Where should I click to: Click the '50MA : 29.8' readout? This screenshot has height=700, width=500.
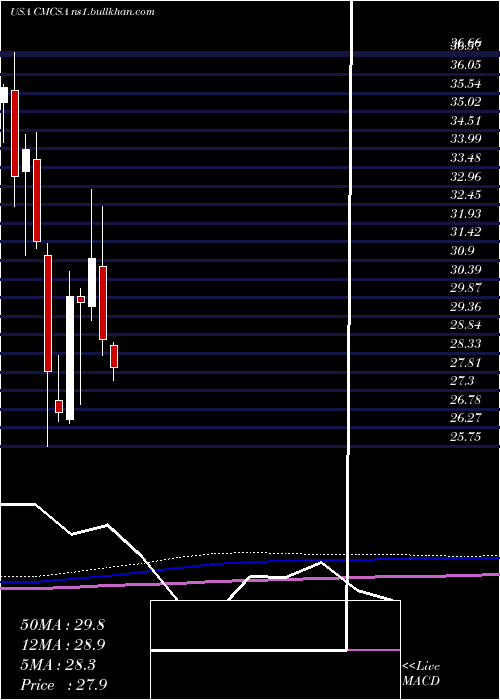pos(62,625)
